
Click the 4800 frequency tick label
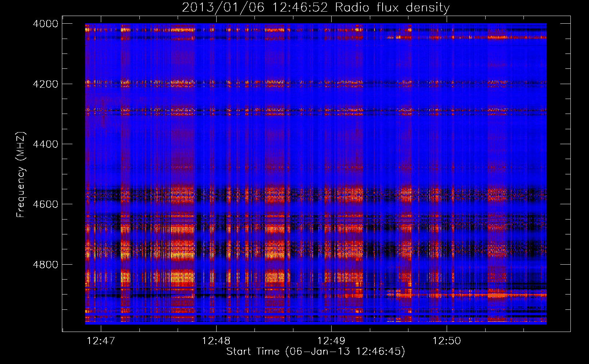click(46, 265)
